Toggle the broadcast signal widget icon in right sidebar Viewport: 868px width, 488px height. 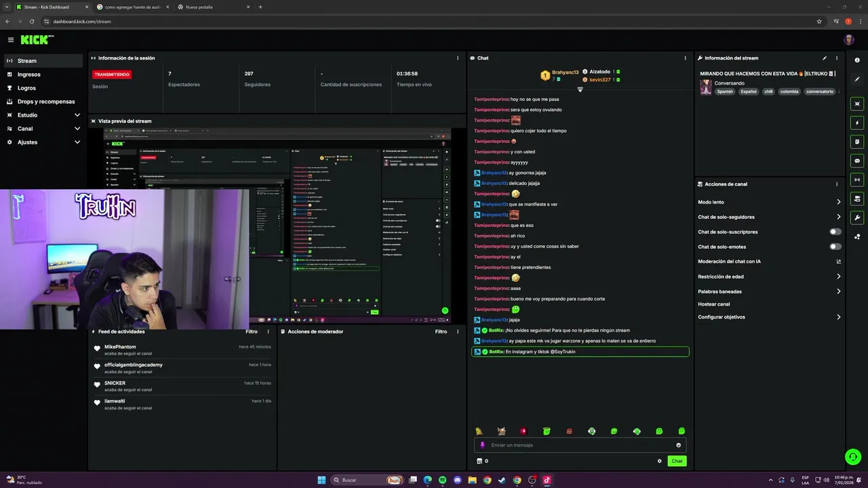pos(857,180)
